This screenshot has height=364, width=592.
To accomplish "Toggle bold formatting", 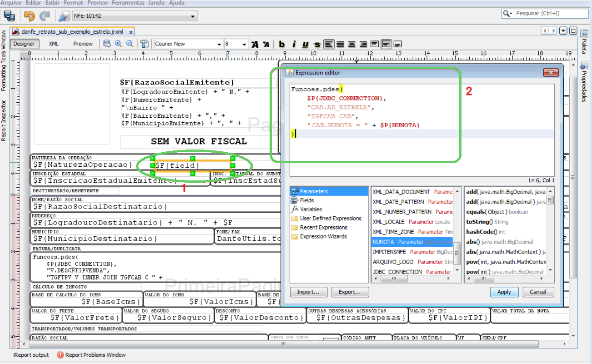I will coord(282,44).
